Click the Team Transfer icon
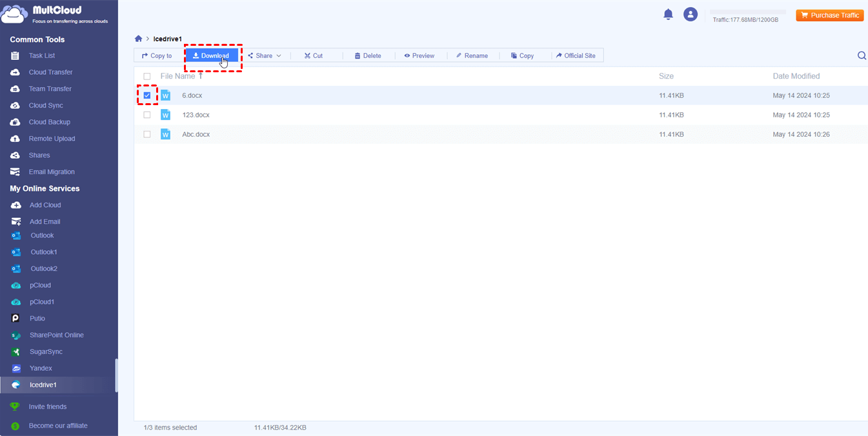The height and width of the screenshot is (436, 868). tap(15, 89)
